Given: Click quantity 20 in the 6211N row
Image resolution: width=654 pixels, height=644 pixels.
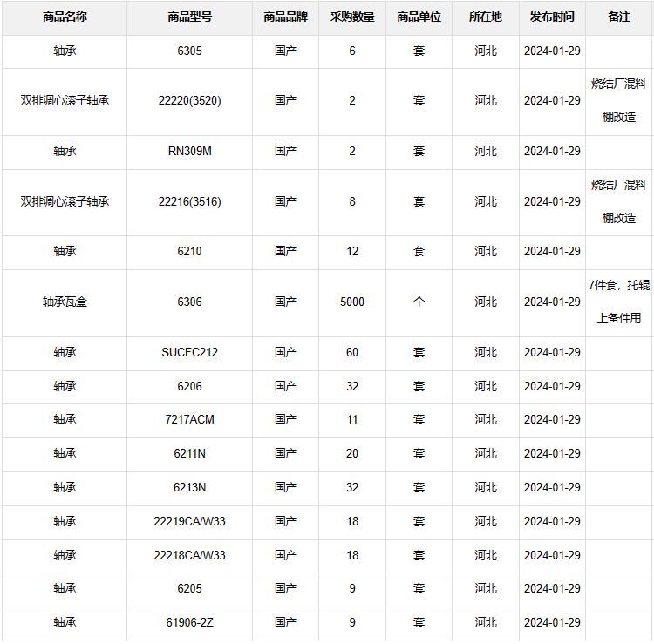Looking at the screenshot, I should pyautogui.click(x=352, y=454).
